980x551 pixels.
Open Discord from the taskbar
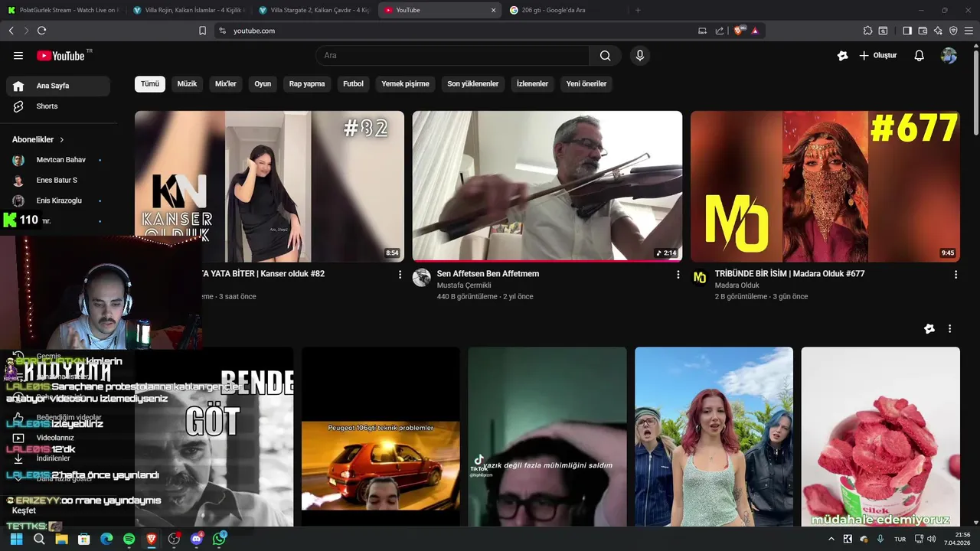click(197, 539)
